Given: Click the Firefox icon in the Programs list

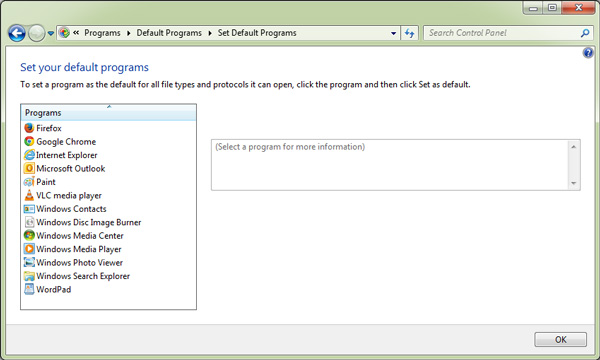Looking at the screenshot, I should click(29, 128).
